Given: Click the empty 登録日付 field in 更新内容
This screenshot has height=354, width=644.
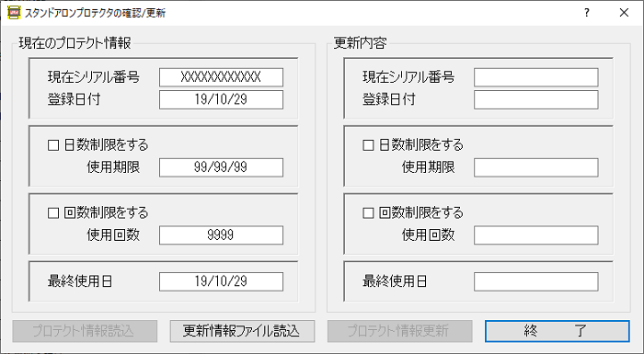Looking at the screenshot, I should 536,99.
